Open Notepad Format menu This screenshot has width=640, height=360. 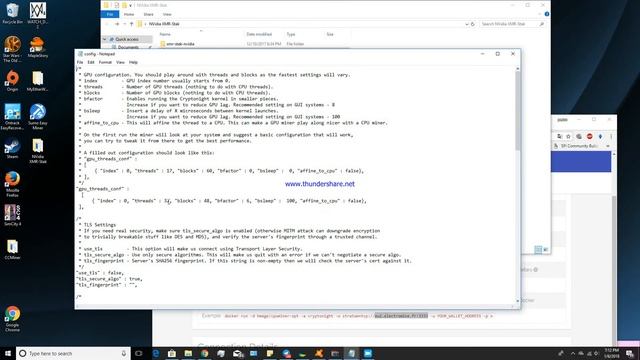105,62
